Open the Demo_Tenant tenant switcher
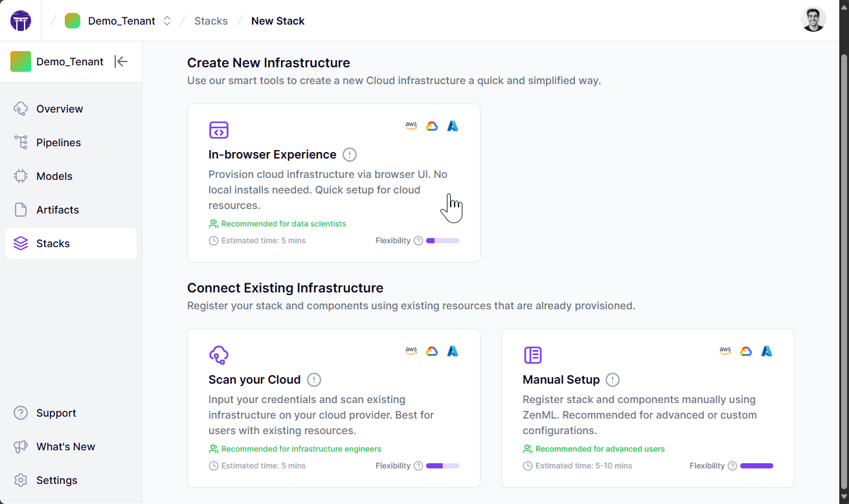 tap(166, 20)
